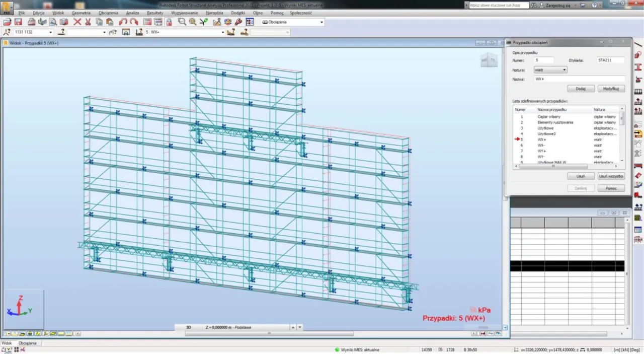Screen dimensions: 644x354
Task: Open the Natura dropdown set to wiatr
Action: pyautogui.click(x=550, y=70)
